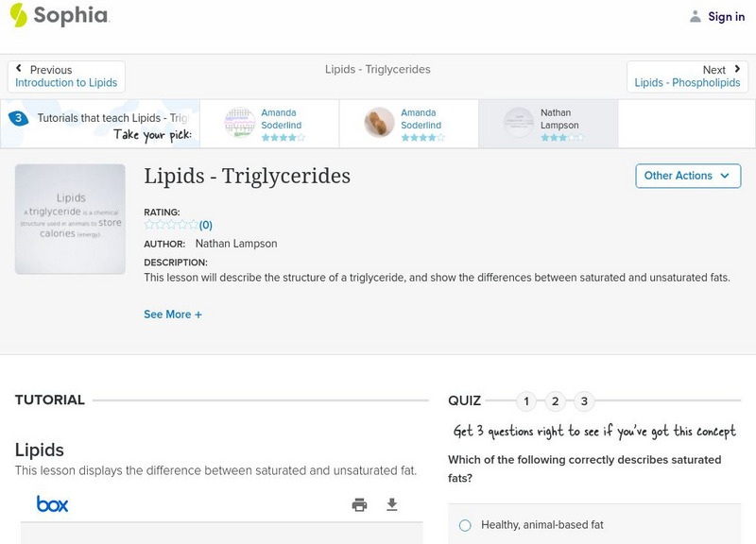Open Lipids - Phospholipids next lesson
This screenshot has width=756, height=544.
tap(687, 83)
